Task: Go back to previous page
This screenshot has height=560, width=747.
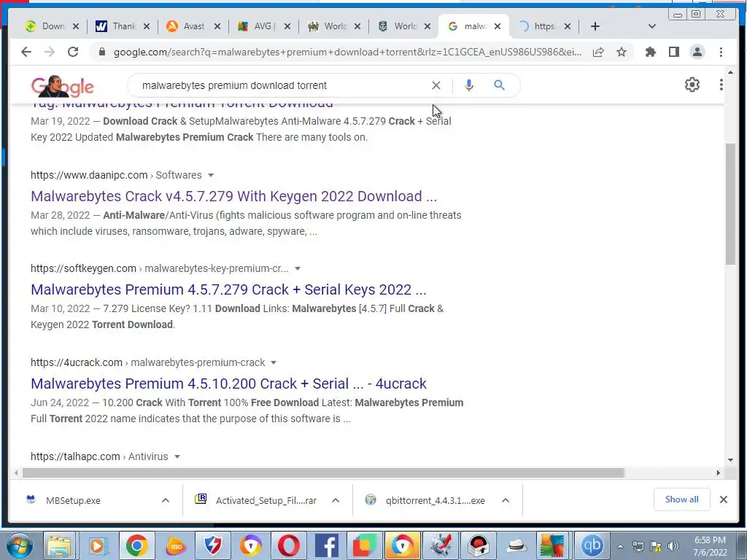Action: [26, 52]
